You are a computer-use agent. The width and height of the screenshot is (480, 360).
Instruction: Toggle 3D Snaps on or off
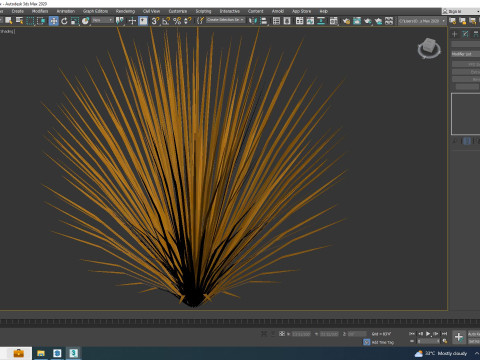tap(156, 21)
